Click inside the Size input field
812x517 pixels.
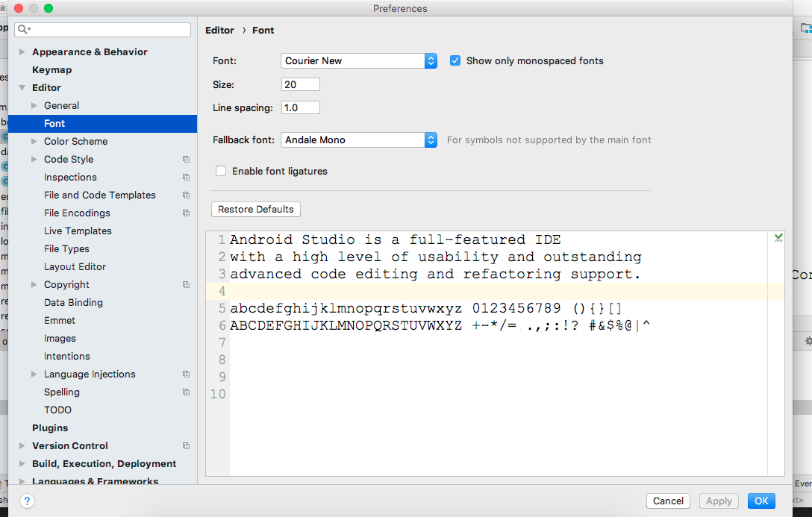click(299, 84)
